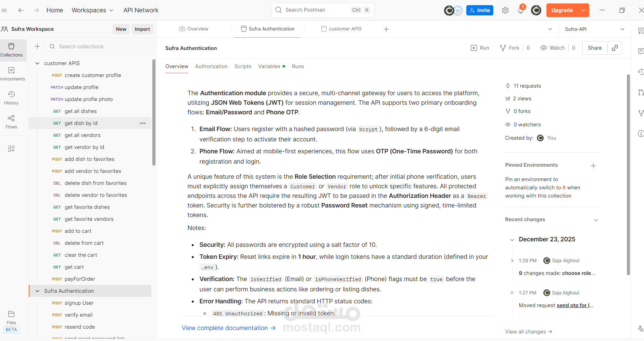This screenshot has height=341, width=644.
Task: Collapse the Recent changes section
Action: coord(596,220)
